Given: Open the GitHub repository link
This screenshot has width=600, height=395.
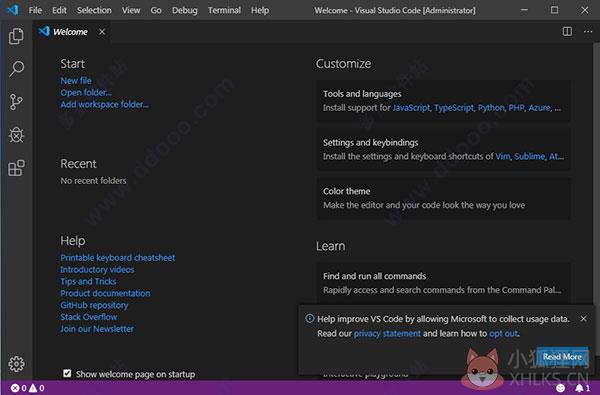Looking at the screenshot, I should (94, 305).
